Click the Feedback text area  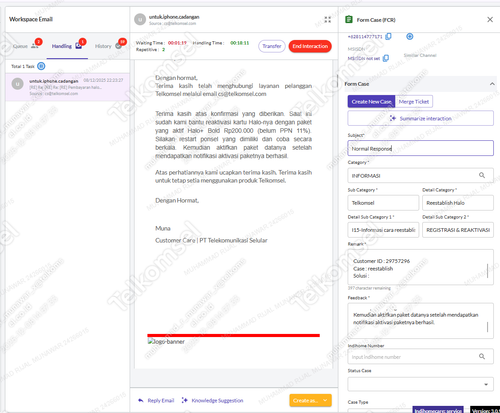coord(420,321)
